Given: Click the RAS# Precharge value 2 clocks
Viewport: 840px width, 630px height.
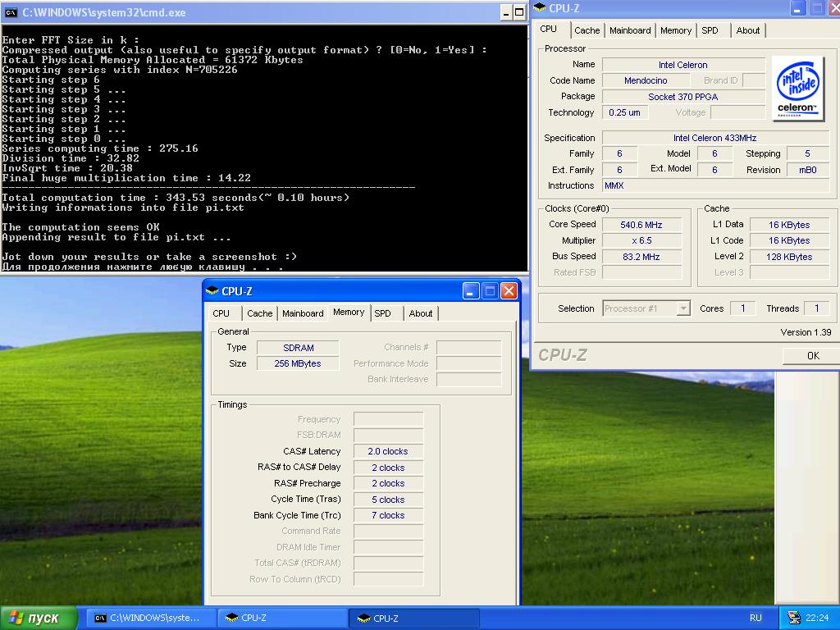Looking at the screenshot, I should (x=388, y=483).
